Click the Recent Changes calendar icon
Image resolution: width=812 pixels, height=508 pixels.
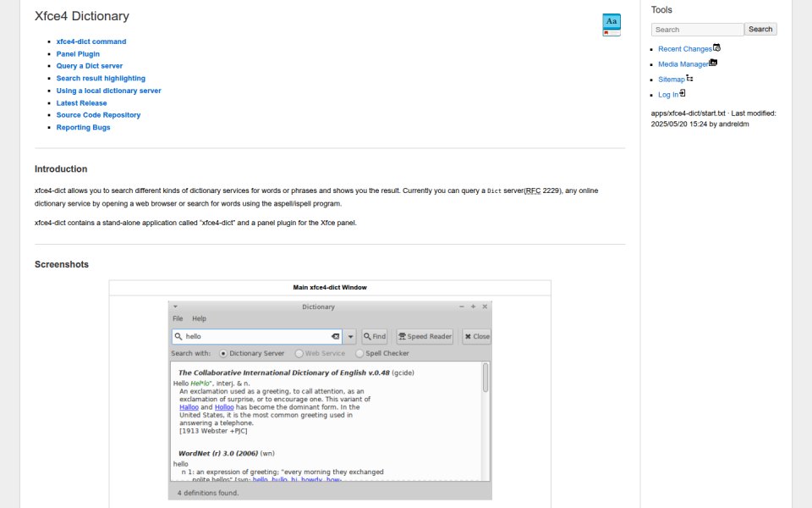pyautogui.click(x=716, y=47)
